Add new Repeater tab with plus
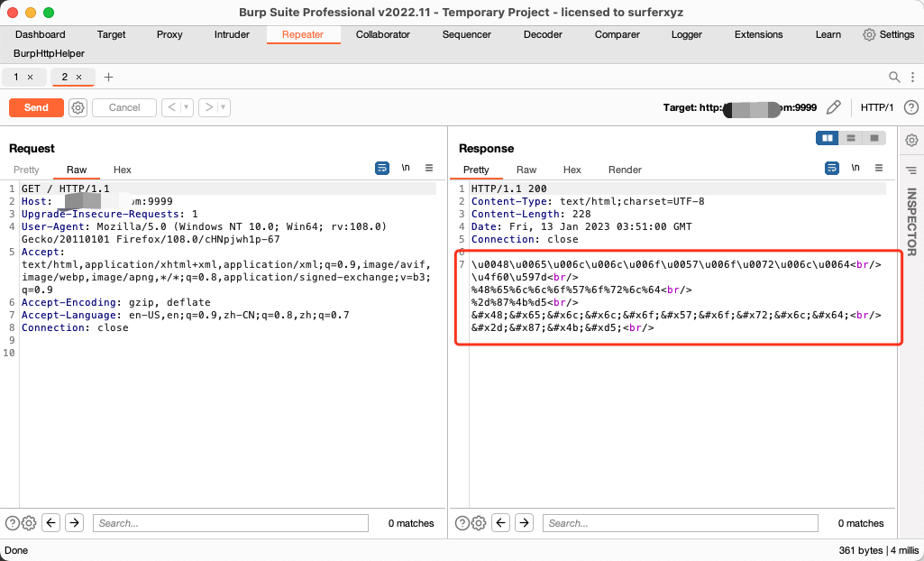924x561 pixels. [x=108, y=78]
